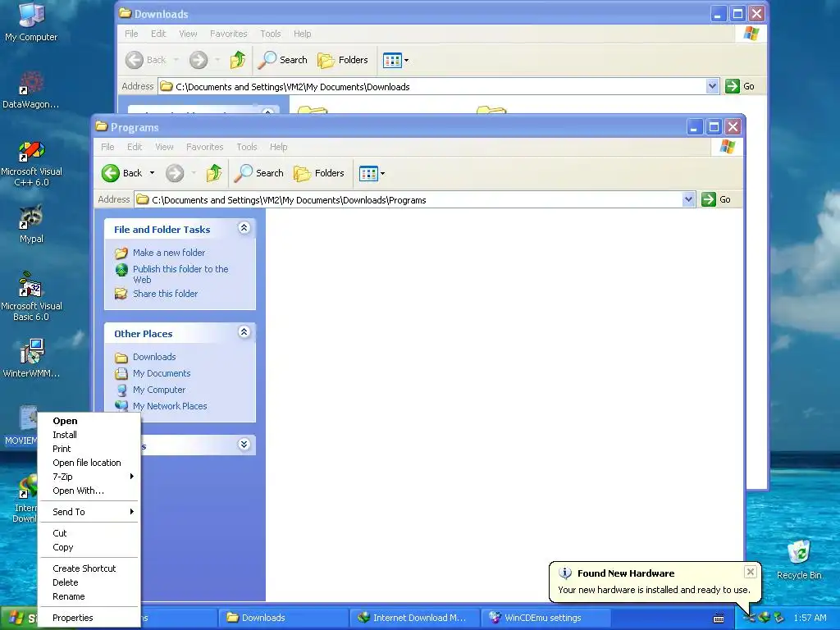Open Favorites menu in Downloads window

tap(229, 34)
